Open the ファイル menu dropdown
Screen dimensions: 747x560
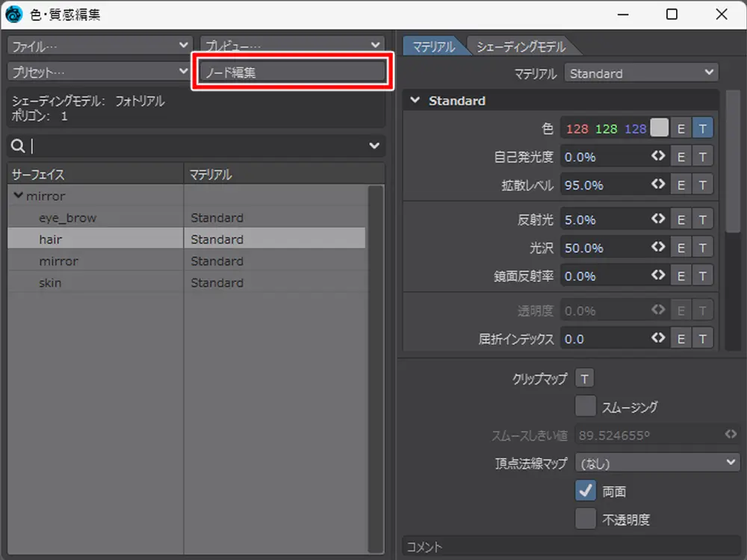click(x=99, y=46)
